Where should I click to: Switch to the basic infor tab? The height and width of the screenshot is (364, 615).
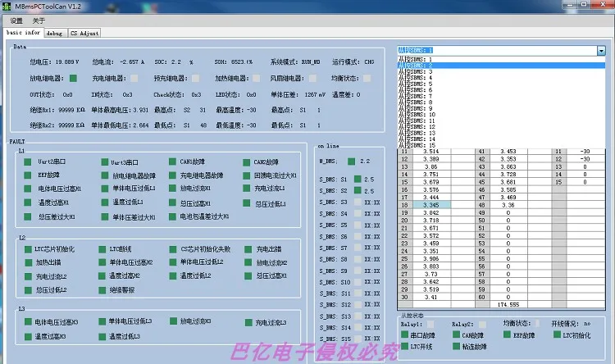pyautogui.click(x=23, y=33)
